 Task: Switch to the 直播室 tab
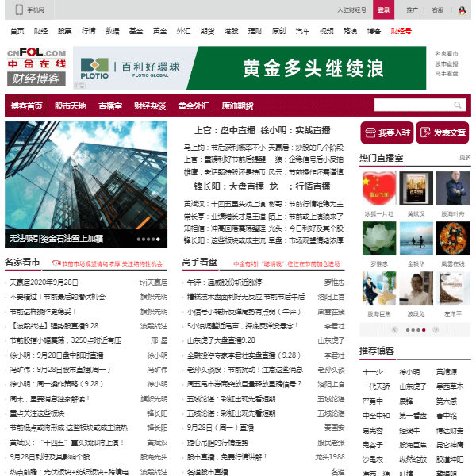point(110,106)
